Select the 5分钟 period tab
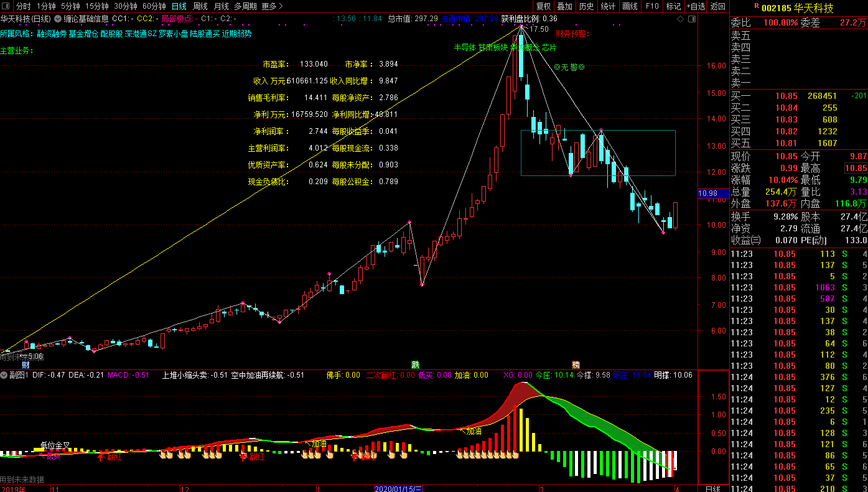This screenshot has width=868, height=492. 70,6
